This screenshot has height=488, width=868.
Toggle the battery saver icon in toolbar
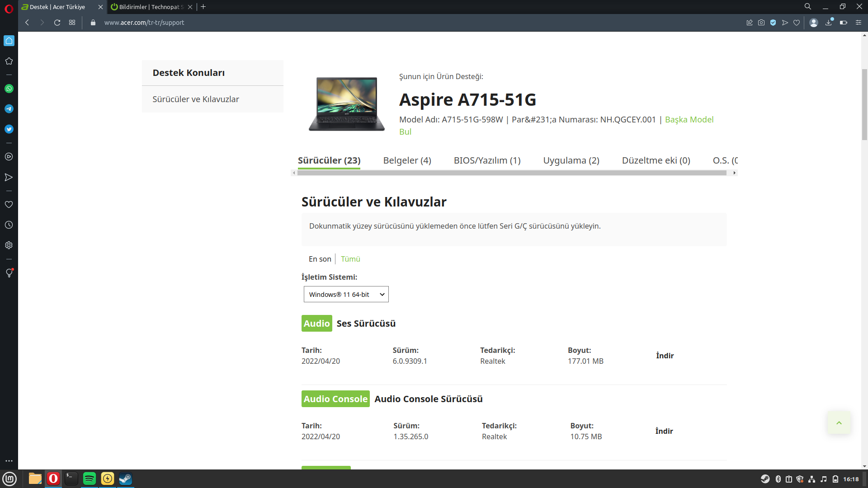coord(843,23)
